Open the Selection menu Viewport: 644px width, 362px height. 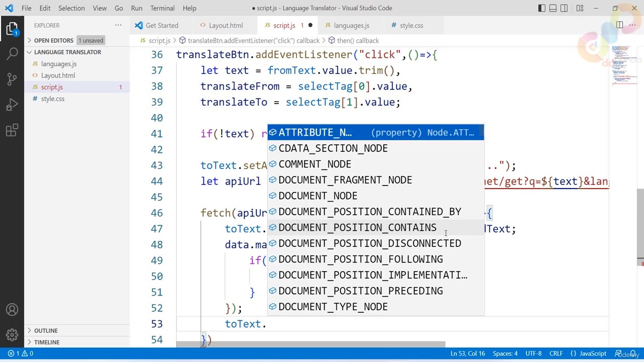(71, 8)
